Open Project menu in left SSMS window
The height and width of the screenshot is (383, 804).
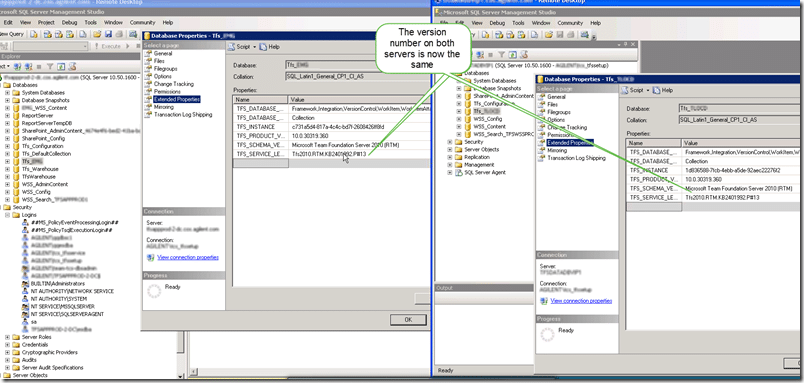click(x=46, y=23)
